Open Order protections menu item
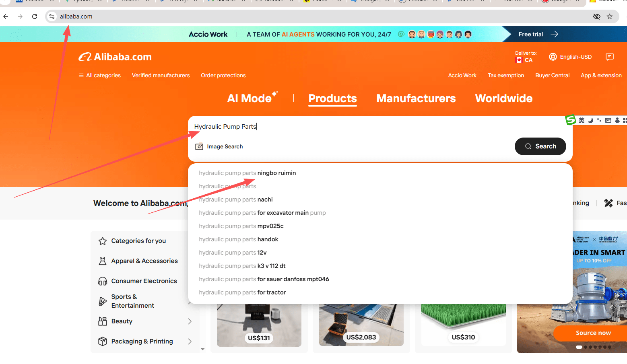This screenshot has height=364, width=627. click(x=223, y=75)
